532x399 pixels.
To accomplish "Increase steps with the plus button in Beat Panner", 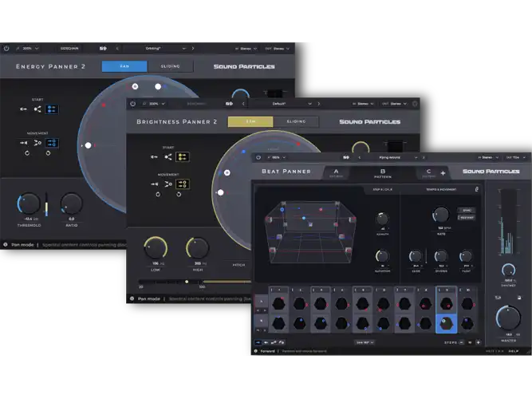I will pos(479,342).
